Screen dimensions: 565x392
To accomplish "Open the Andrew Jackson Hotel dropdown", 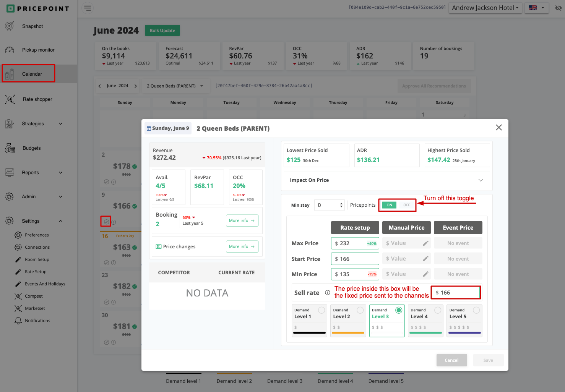I will [485, 8].
